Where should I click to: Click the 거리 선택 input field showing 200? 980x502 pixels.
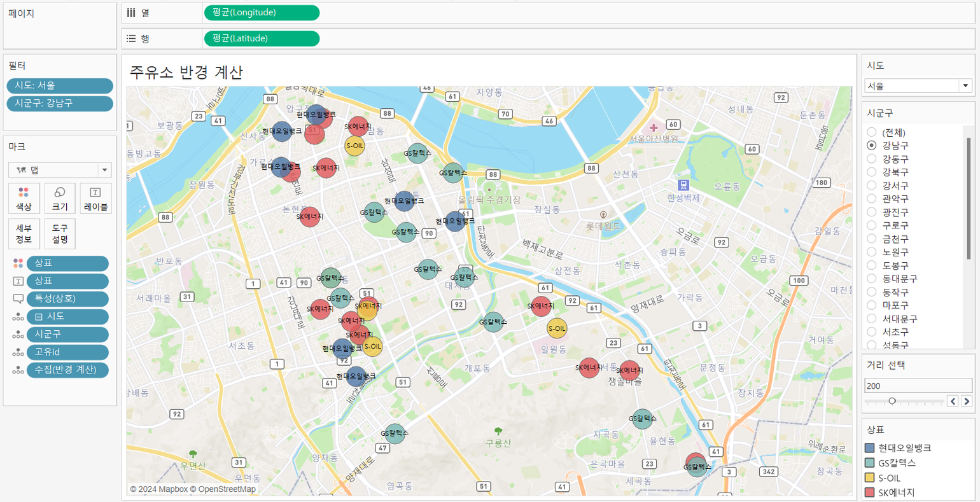tap(918, 386)
